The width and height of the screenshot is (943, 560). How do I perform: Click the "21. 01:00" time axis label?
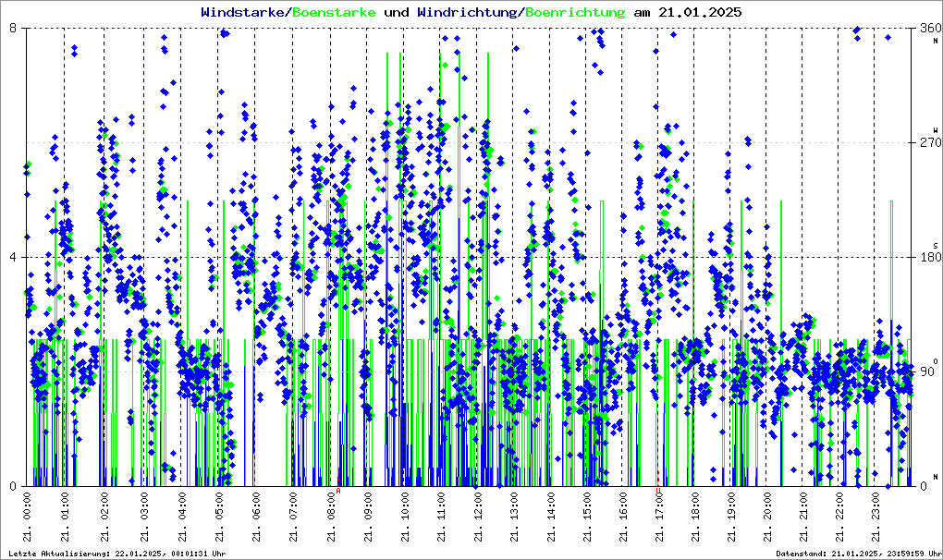coord(65,517)
